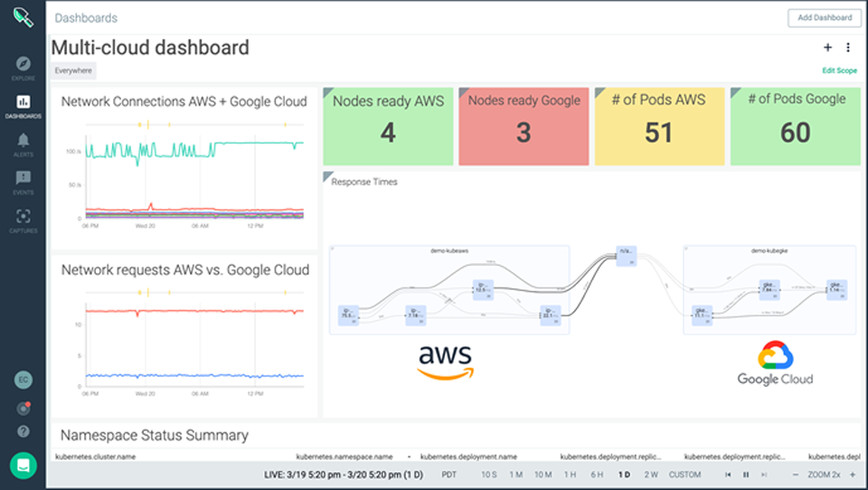Image resolution: width=868 pixels, height=490 pixels.
Task: Open the three-dot dashboard options menu
Action: pyautogui.click(x=848, y=48)
